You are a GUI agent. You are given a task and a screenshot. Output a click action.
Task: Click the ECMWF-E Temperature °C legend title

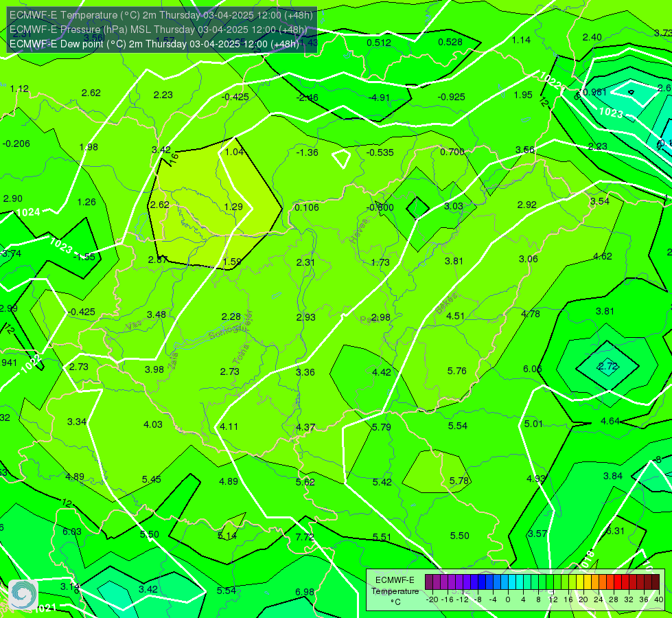395,591
